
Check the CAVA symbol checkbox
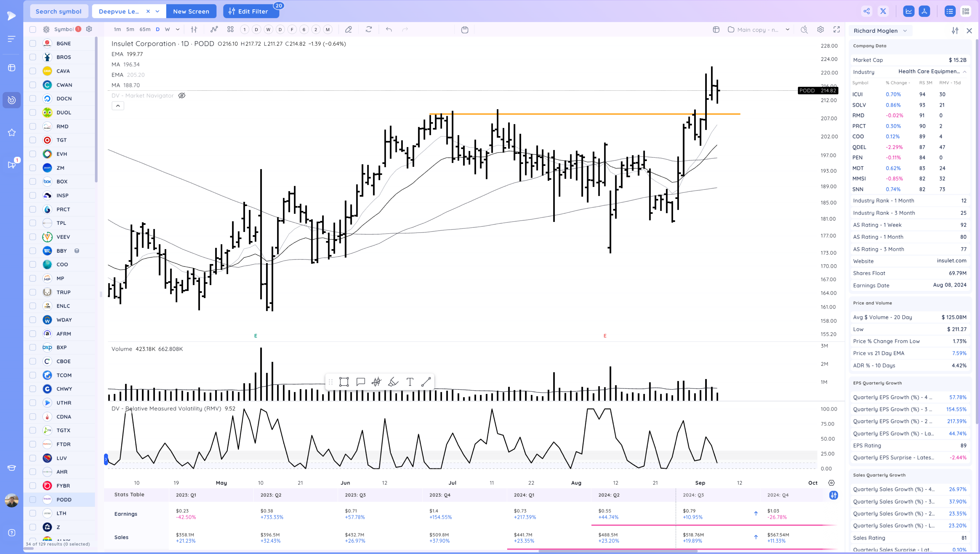[x=33, y=71]
